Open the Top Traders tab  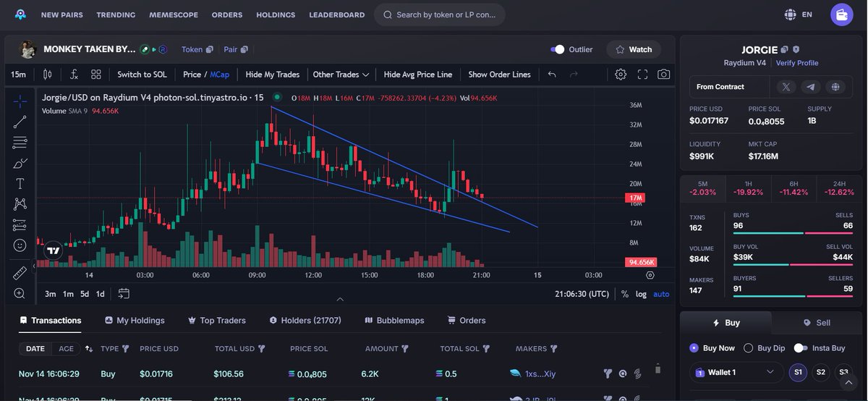[217, 320]
